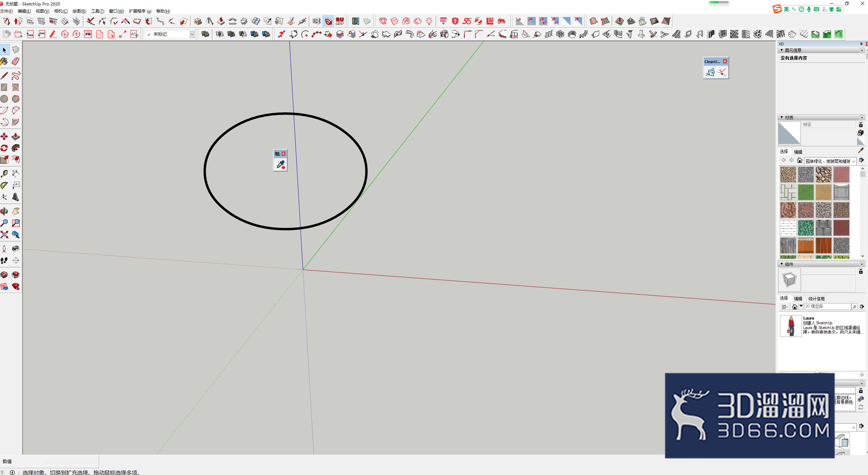The width and height of the screenshot is (868, 475).
Task: Open the material collection dropdown 园林绿化
Action: [830, 161]
